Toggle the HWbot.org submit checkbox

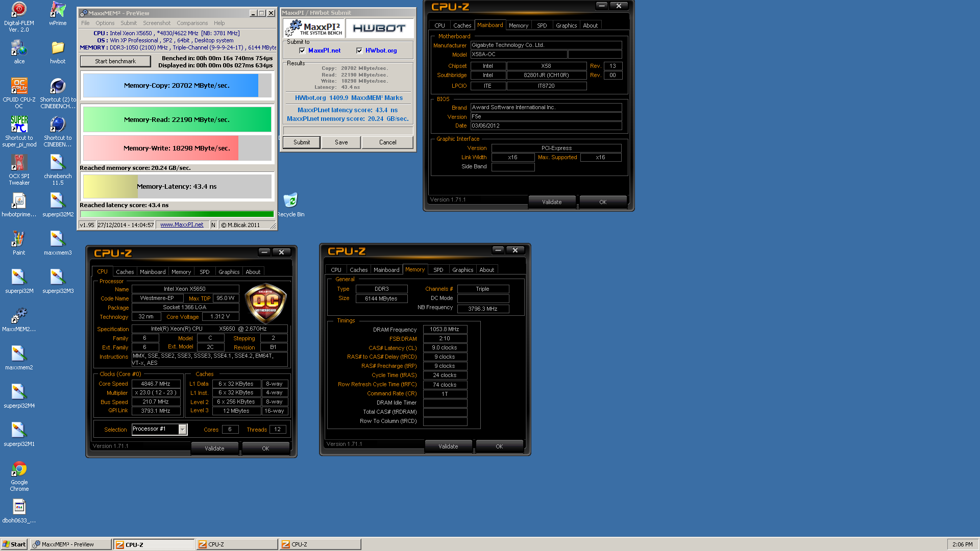359,51
